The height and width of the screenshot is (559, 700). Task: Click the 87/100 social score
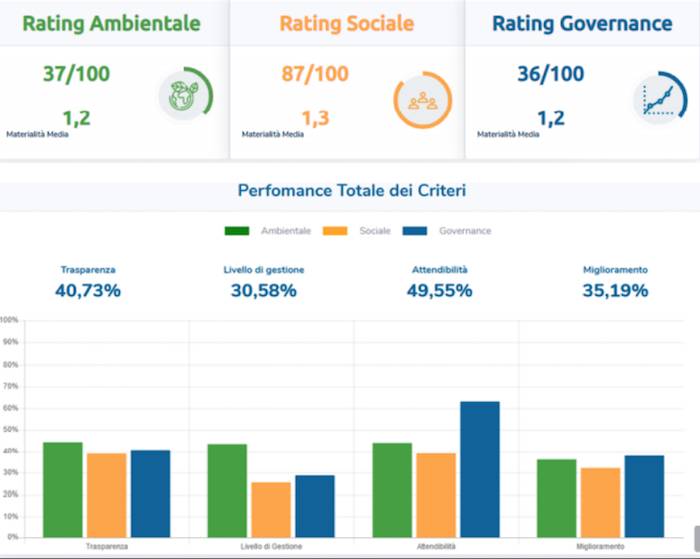pos(315,74)
